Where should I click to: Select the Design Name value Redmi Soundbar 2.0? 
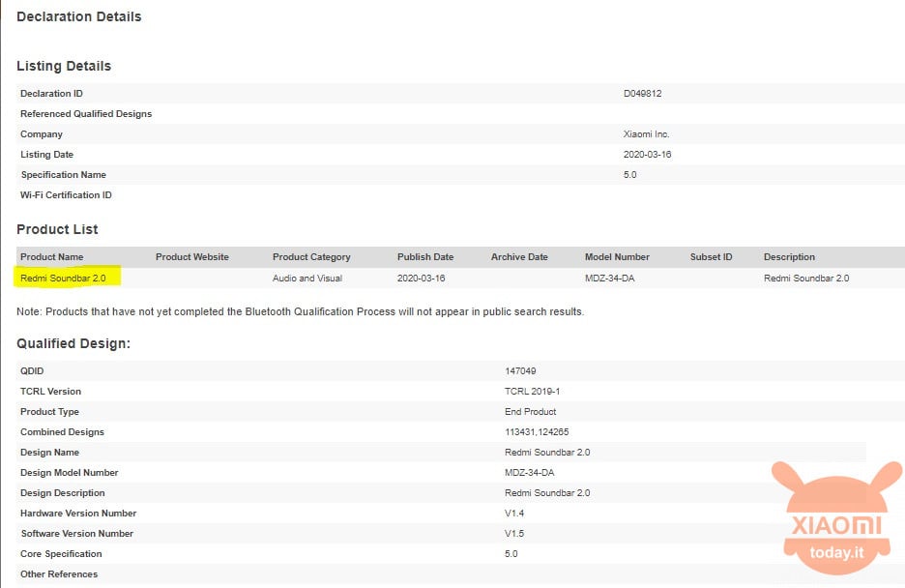coord(547,453)
